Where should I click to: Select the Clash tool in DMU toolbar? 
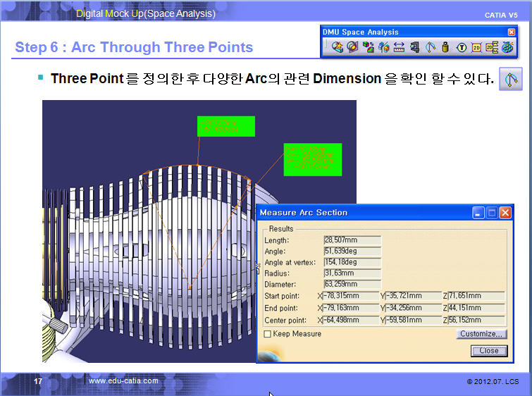pos(338,47)
